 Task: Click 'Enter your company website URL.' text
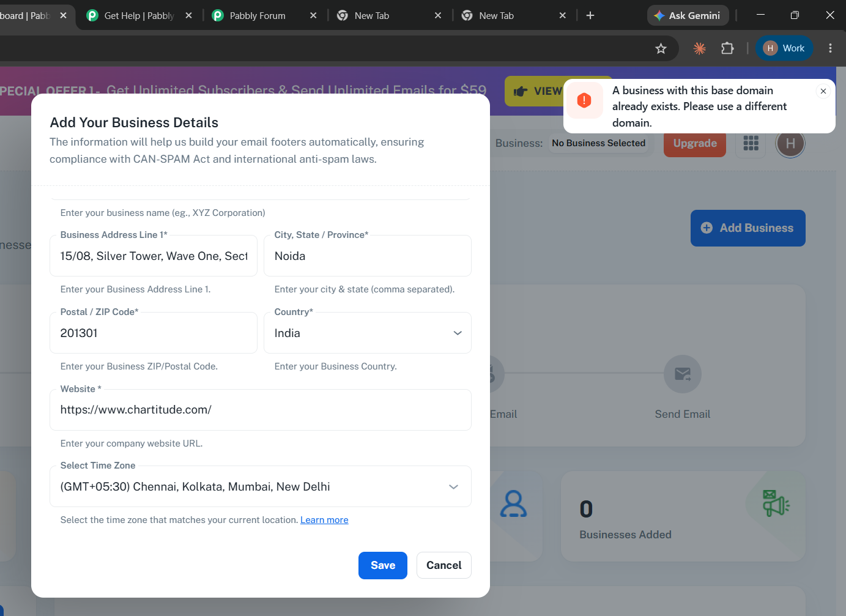pyautogui.click(x=132, y=443)
